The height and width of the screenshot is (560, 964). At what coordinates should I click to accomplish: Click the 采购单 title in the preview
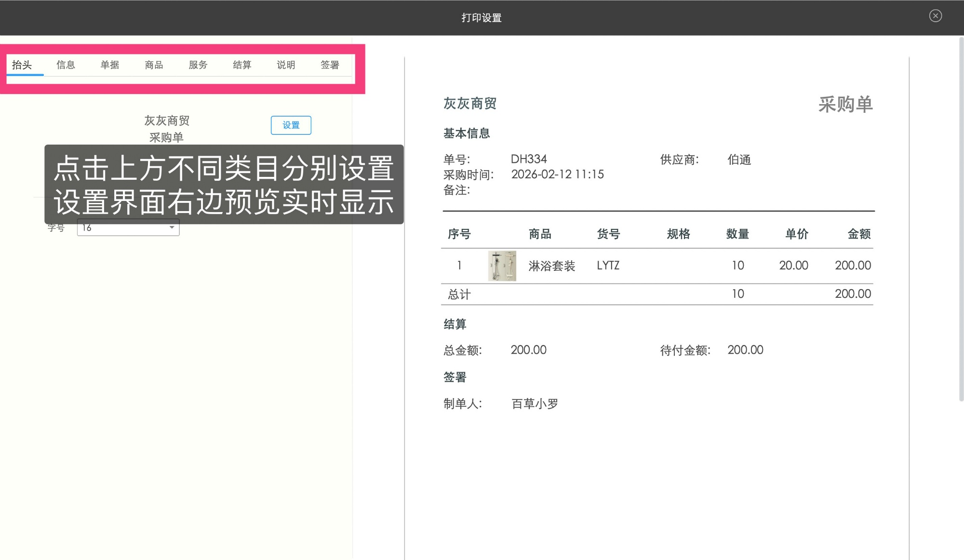tap(845, 104)
